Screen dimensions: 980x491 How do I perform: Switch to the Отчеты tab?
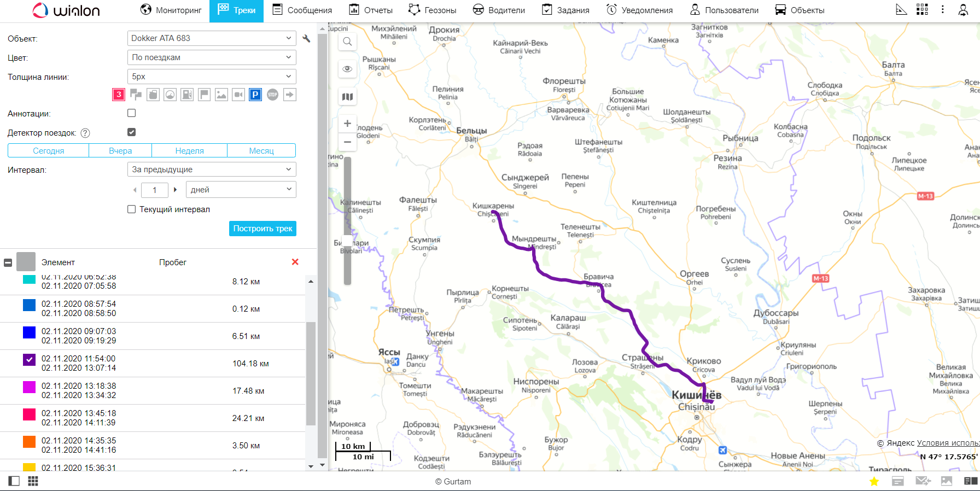371,10
